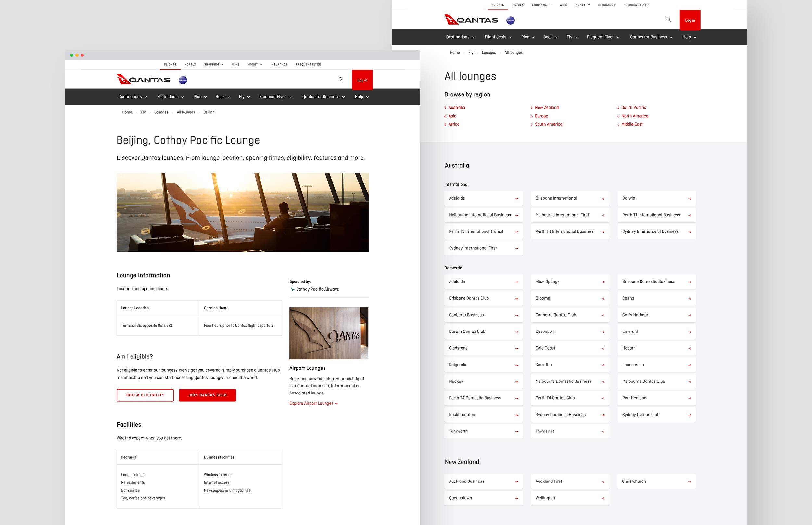Click Lounges breadcrumb in All lounges window
This screenshot has width=812, height=525.
click(489, 53)
